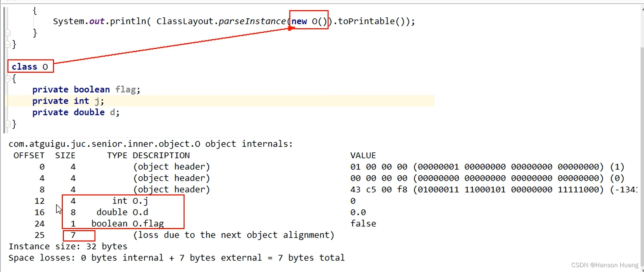
Task: Click '(object header)' in offset 8 row
Action: click(x=171, y=190)
